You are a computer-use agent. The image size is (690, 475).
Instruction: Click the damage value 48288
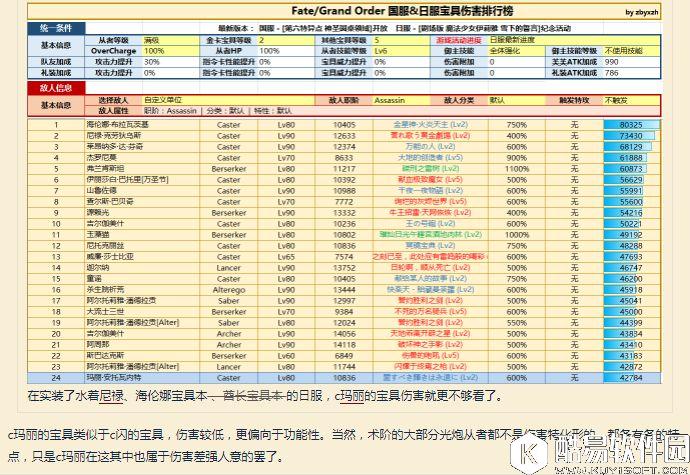[x=631, y=246]
